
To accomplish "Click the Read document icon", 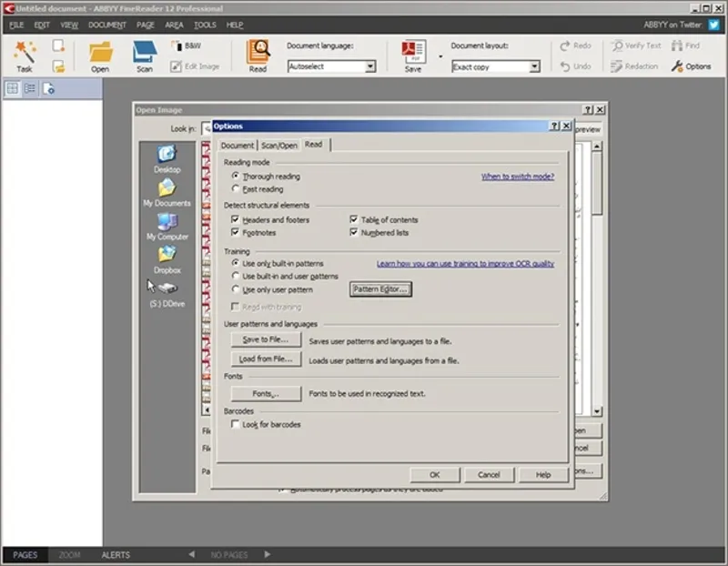I will [258, 51].
